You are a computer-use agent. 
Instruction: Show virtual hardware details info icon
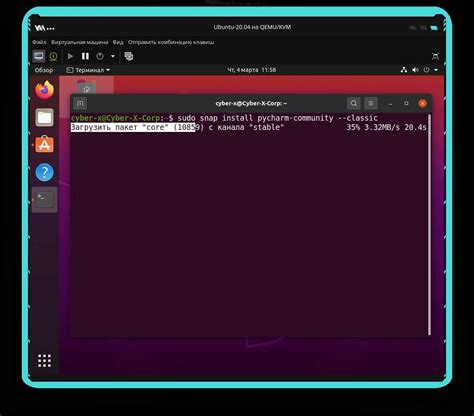[x=53, y=56]
